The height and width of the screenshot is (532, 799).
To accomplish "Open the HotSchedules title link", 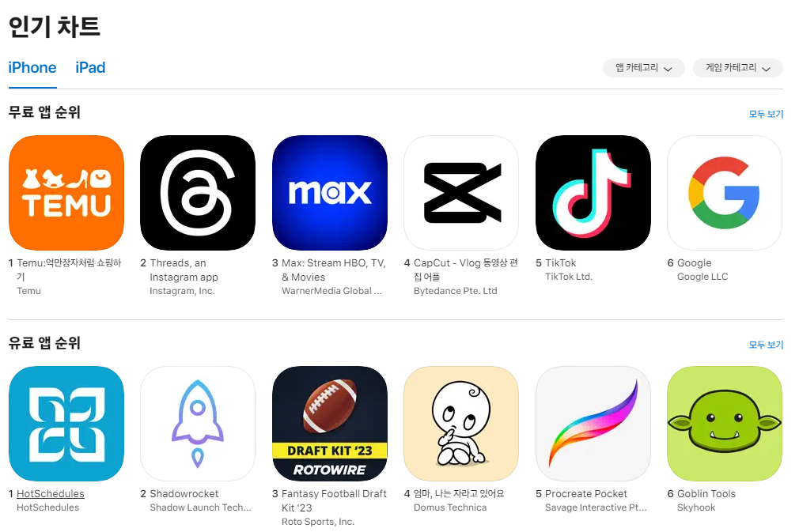I will click(51, 493).
